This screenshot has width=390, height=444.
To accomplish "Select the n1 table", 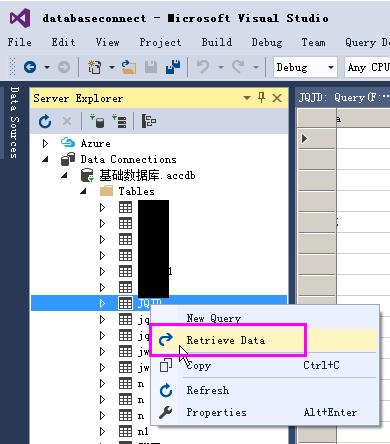I will 134,431.
